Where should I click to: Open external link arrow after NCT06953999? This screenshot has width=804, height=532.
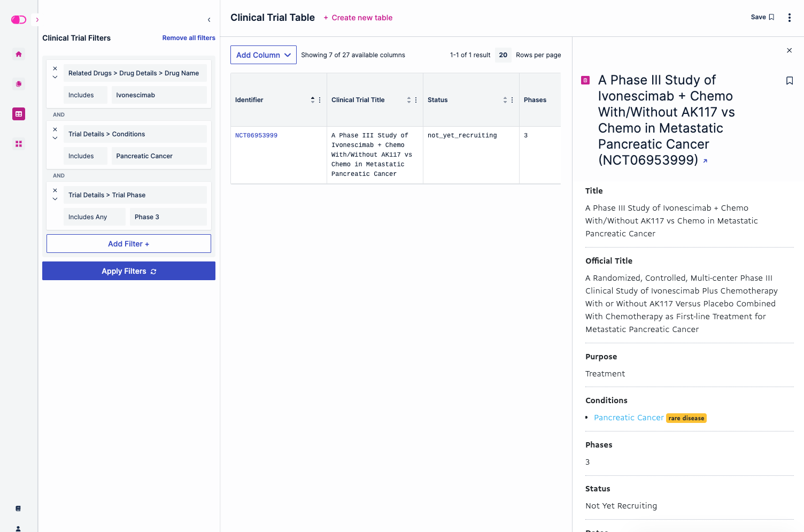(705, 161)
